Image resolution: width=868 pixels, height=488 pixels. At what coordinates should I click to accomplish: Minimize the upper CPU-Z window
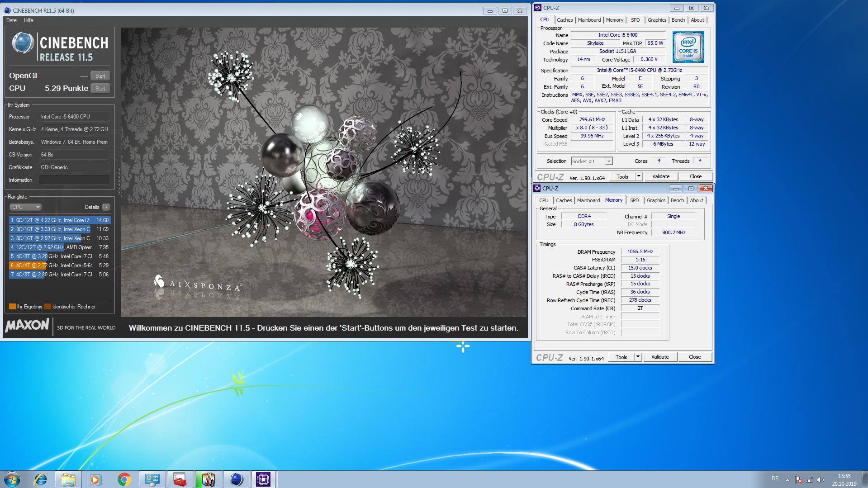(x=677, y=8)
